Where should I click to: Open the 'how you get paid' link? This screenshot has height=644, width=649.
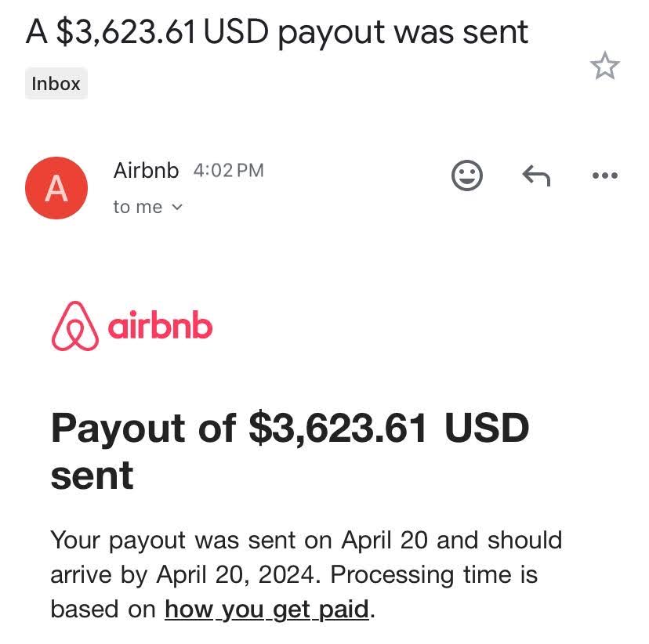tap(266, 610)
